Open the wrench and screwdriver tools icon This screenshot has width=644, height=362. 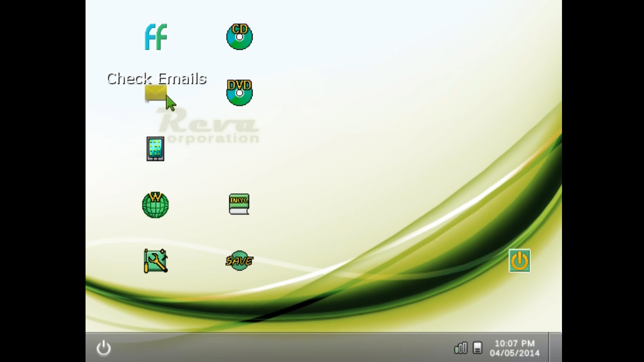155,261
